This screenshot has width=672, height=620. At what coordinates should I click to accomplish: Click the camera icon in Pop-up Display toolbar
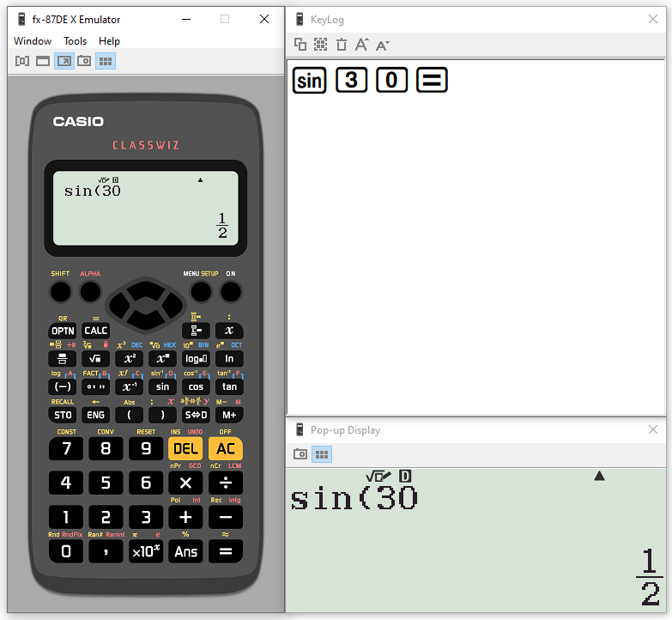pos(300,454)
